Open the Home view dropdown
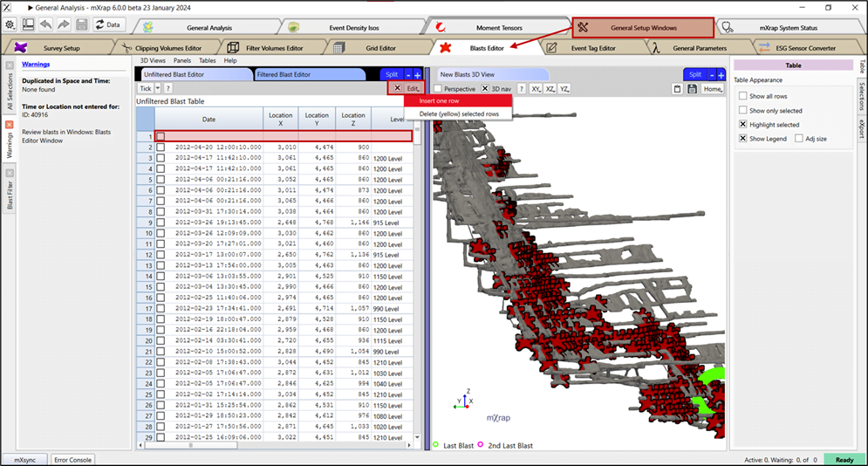The height and width of the screenshot is (466, 868). [x=713, y=89]
